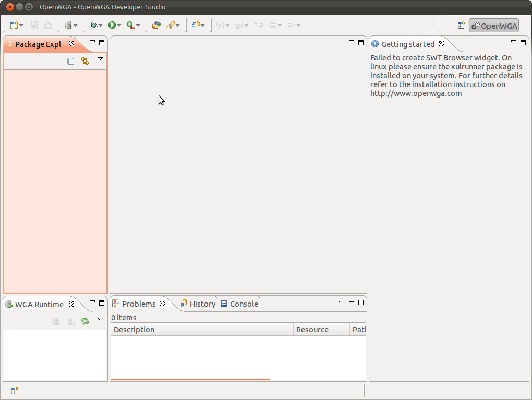Click the stop runtime icon in WGA Runtime
532x400 pixels.
[x=70, y=321]
